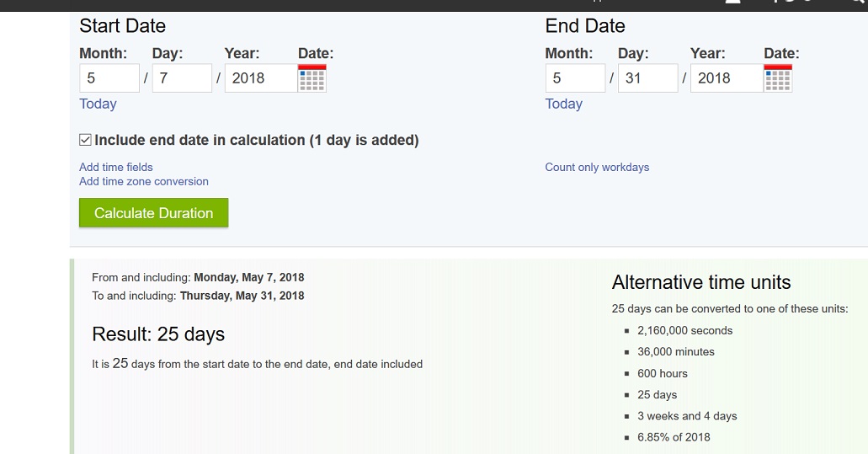Set End Date using its Today link
The height and width of the screenshot is (454, 868).
[x=563, y=104]
